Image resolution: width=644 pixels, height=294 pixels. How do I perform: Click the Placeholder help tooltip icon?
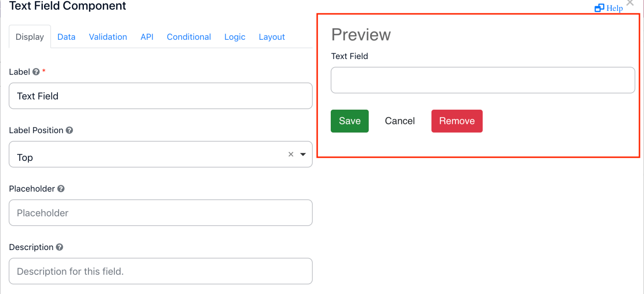(x=61, y=189)
